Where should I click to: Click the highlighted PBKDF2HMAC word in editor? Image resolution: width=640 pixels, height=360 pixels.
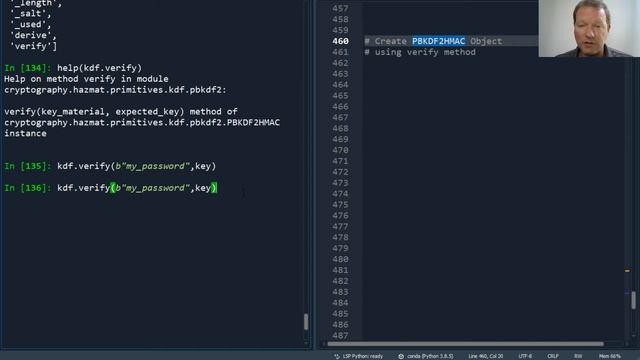(438, 41)
